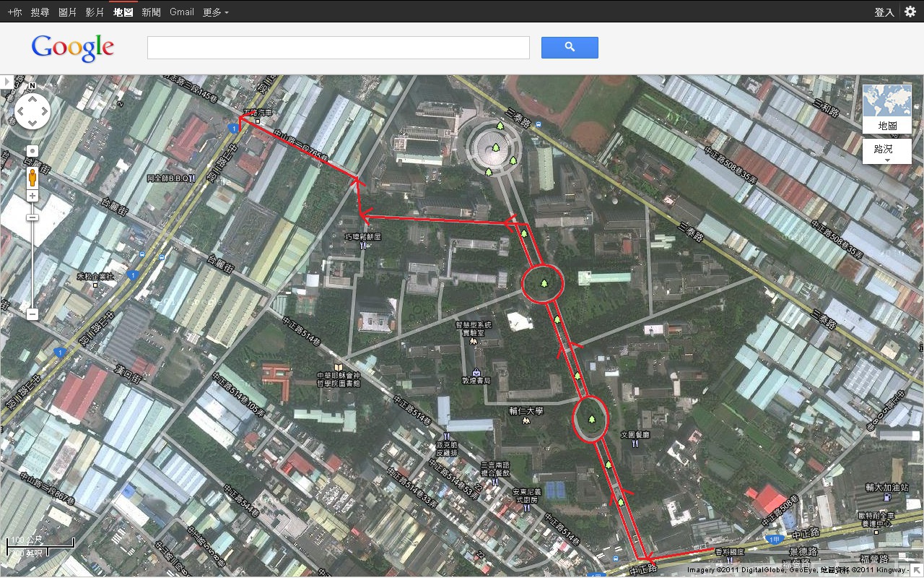The height and width of the screenshot is (578, 924).
Task: Pan the map up with the arrow
Action: [x=32, y=100]
